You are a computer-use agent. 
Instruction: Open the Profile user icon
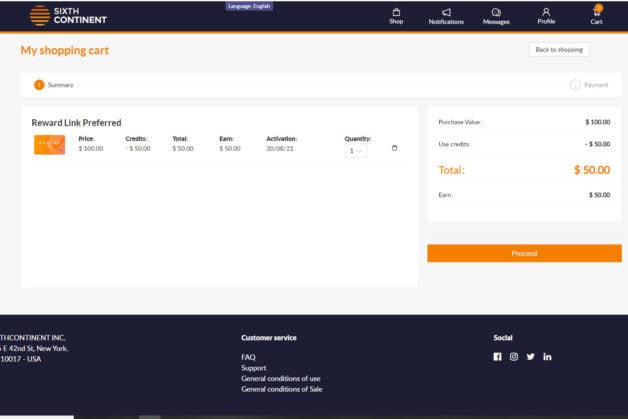(x=546, y=12)
